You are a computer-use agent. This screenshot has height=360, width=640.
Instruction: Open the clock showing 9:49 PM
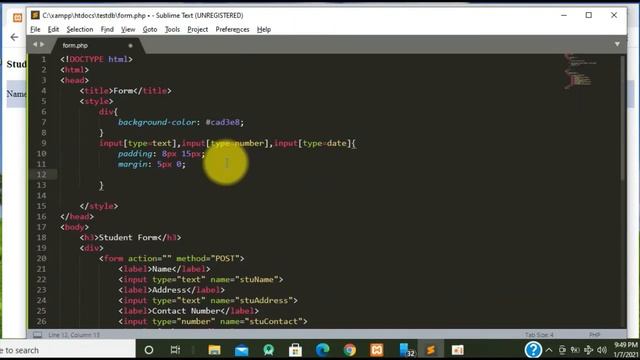click(x=625, y=350)
